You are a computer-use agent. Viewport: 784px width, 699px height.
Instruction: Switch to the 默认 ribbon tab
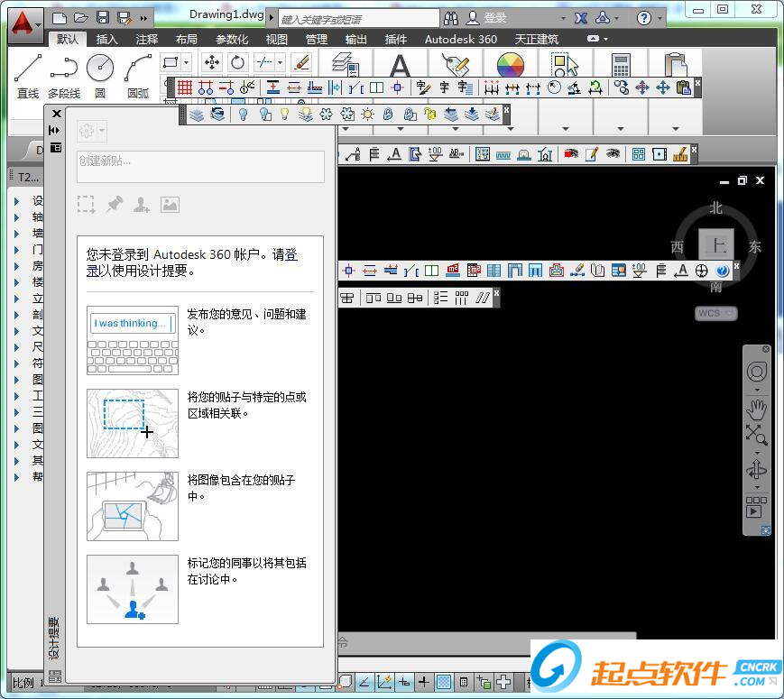(x=68, y=39)
